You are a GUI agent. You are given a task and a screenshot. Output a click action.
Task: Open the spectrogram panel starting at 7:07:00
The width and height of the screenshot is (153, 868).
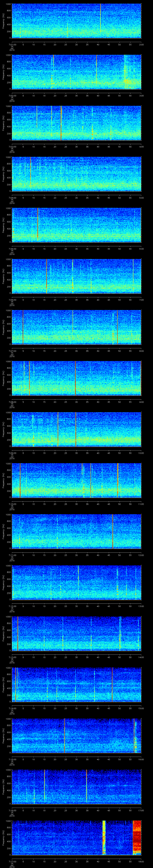76,327
